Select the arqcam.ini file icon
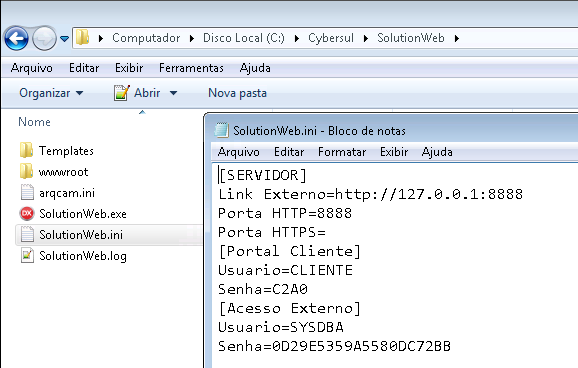Viewport: 578px width, 368px height. point(27,192)
